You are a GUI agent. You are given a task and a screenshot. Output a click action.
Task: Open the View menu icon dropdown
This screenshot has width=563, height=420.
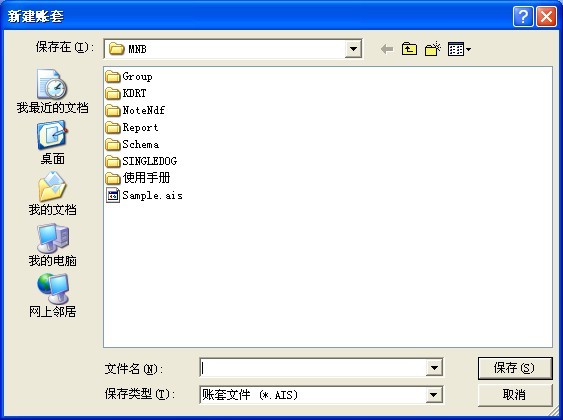459,49
